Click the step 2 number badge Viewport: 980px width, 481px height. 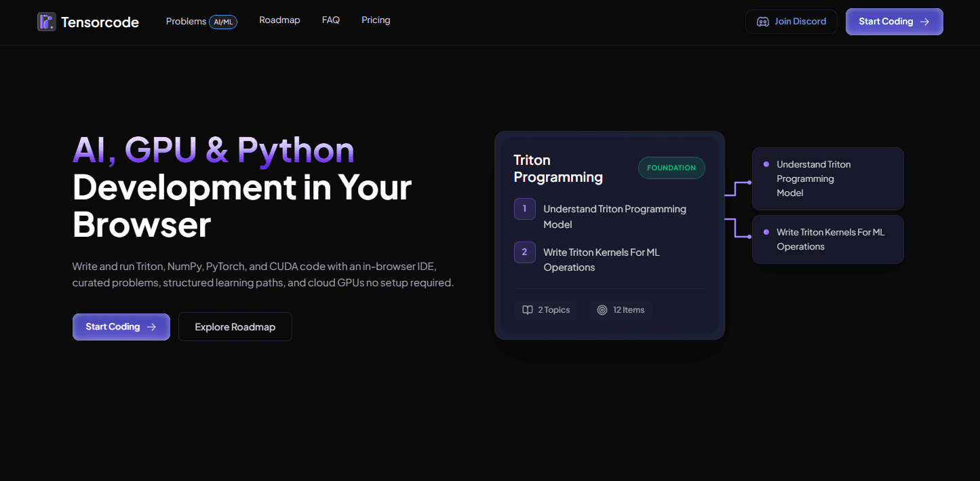coord(525,252)
